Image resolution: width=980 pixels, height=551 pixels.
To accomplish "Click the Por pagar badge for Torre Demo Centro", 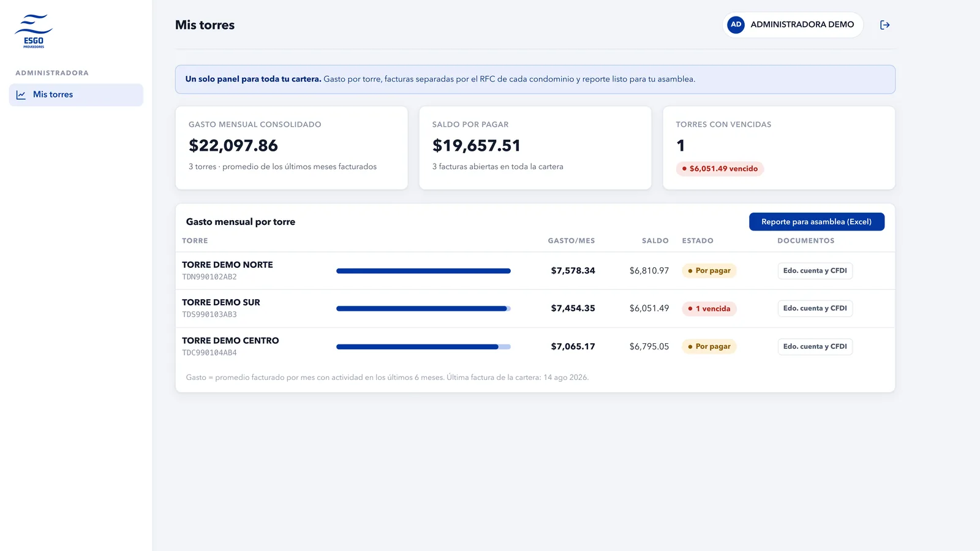I will (x=709, y=347).
